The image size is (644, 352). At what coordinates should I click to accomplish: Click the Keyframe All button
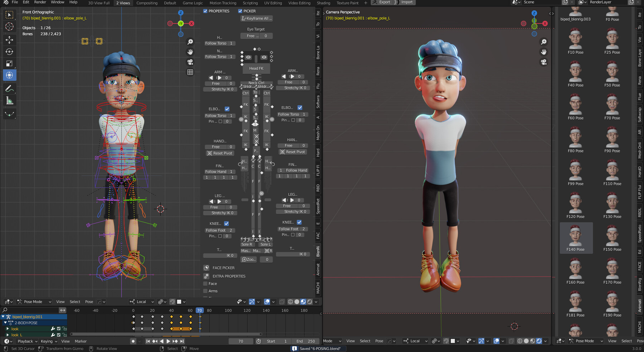[x=257, y=19]
